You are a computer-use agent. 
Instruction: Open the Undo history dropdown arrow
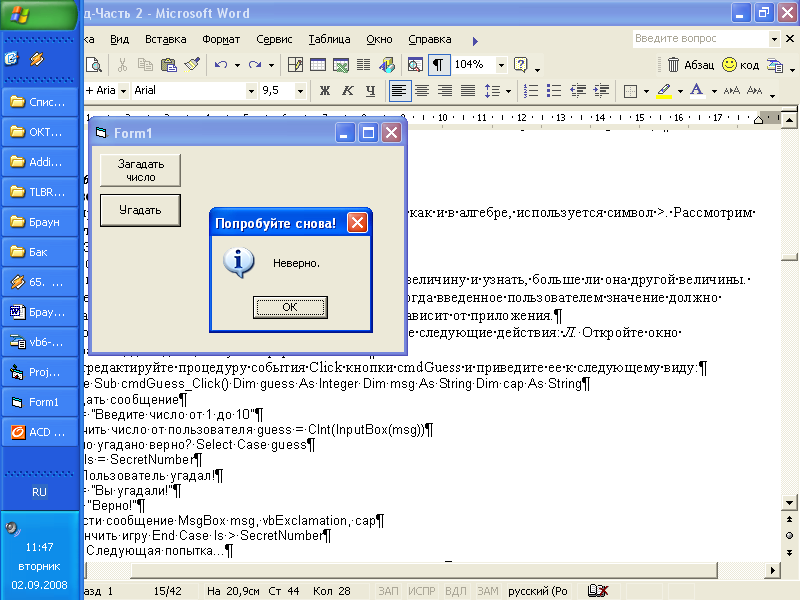tap(237, 65)
